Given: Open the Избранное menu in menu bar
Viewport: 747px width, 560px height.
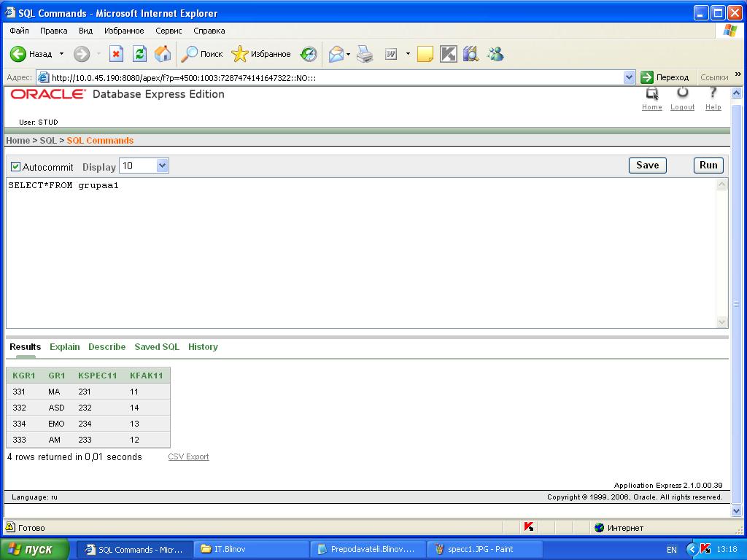Looking at the screenshot, I should coord(124,31).
